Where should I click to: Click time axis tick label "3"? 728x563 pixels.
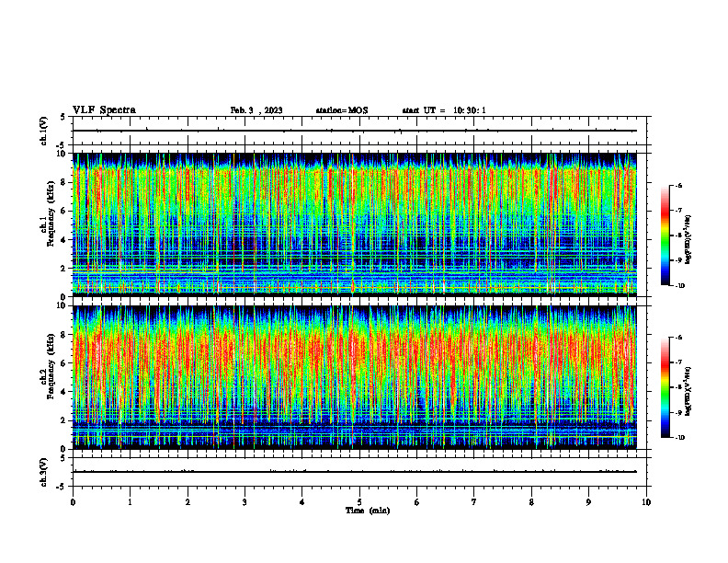coord(245,502)
